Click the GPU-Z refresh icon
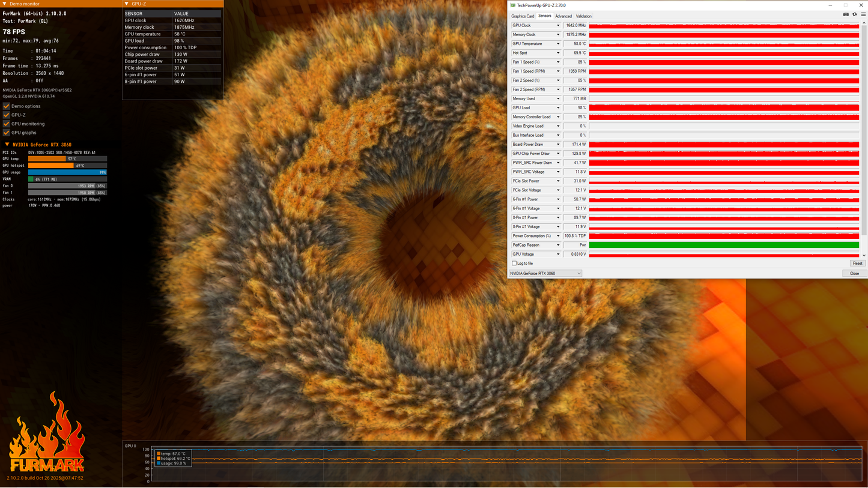 [x=855, y=14]
